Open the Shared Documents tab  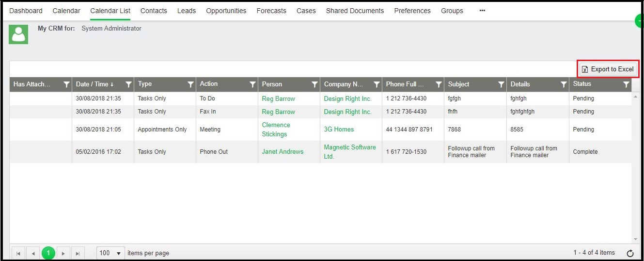[x=355, y=11]
